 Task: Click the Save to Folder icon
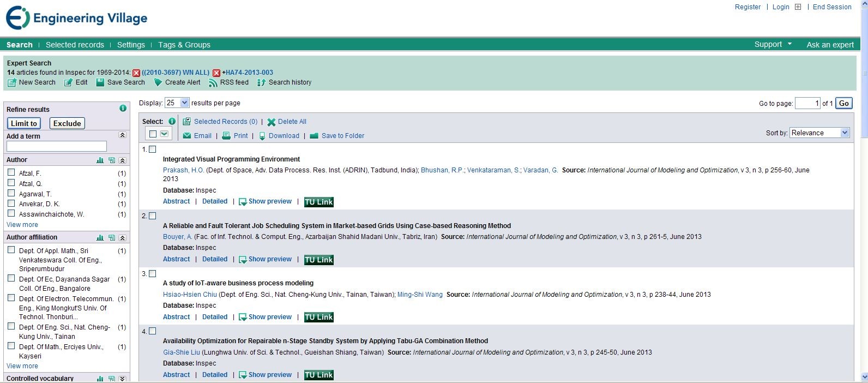coord(314,136)
